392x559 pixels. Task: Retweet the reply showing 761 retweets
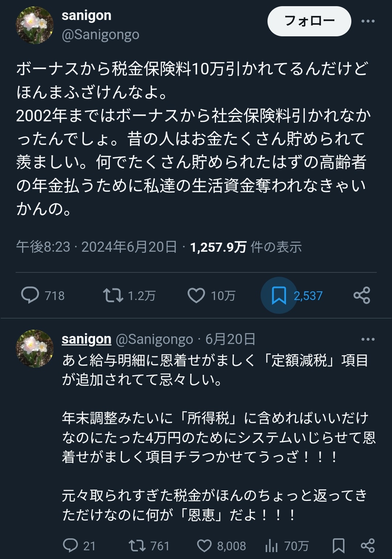coord(138,545)
